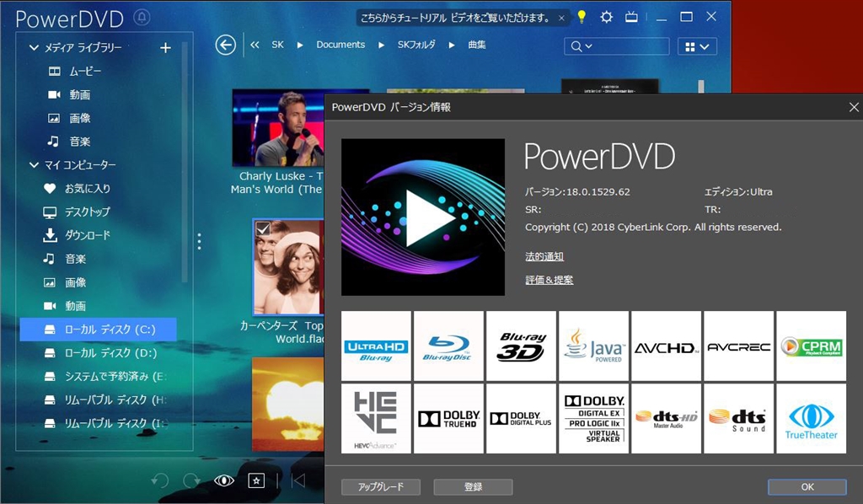This screenshot has height=504, width=863.
Task: Open お気に入り favorites
Action: tap(87, 189)
